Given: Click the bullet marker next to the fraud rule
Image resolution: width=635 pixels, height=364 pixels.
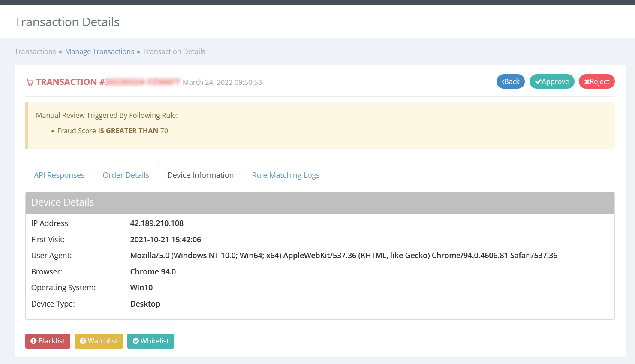Looking at the screenshot, I should coord(52,131).
